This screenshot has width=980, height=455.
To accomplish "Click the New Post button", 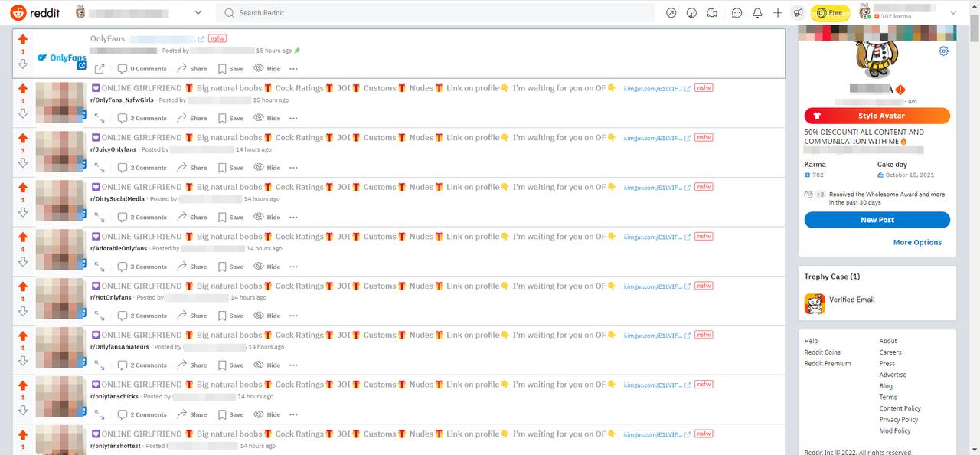I will click(877, 220).
